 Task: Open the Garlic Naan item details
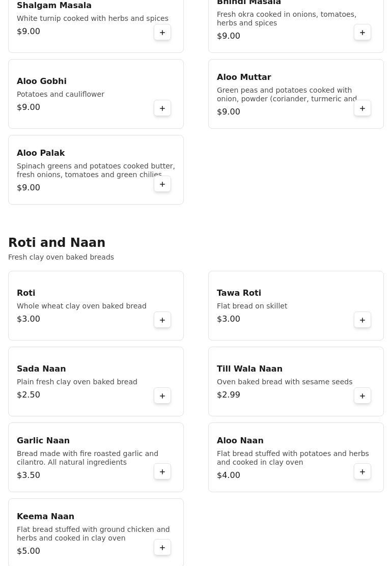coord(43,441)
